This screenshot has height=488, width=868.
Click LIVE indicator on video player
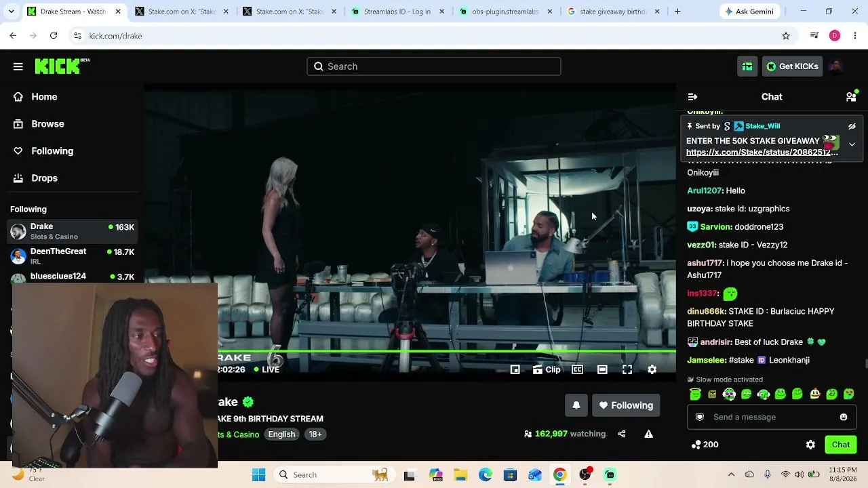click(267, 369)
